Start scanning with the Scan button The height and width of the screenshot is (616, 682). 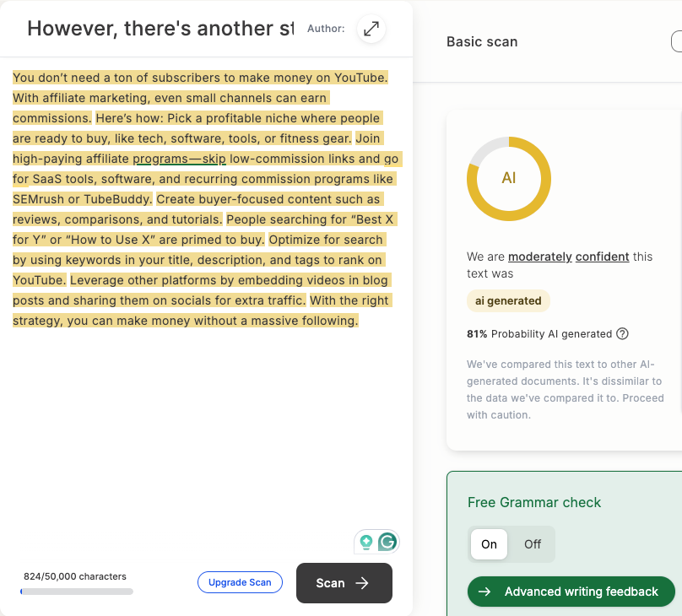tap(344, 583)
